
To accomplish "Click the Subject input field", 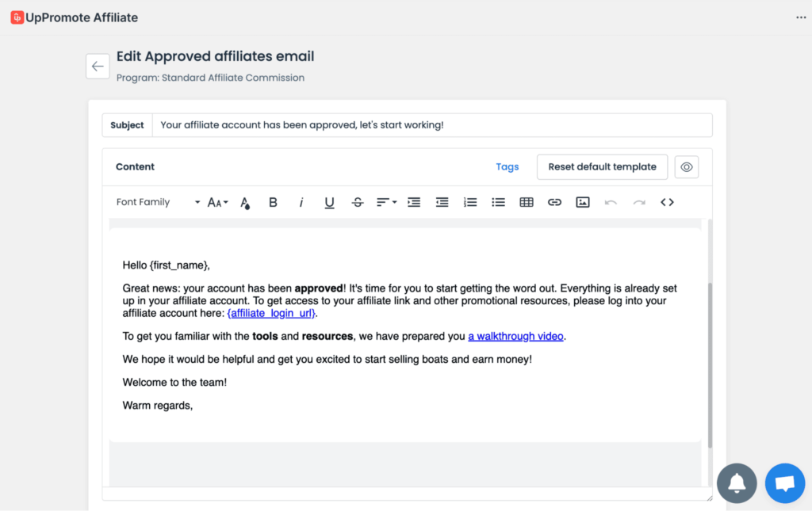I will coord(431,125).
